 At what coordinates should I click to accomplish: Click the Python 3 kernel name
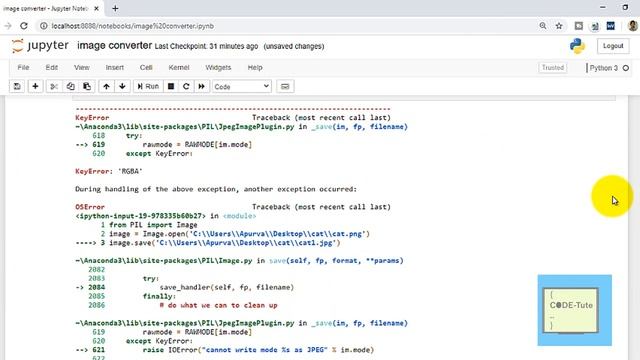point(604,68)
